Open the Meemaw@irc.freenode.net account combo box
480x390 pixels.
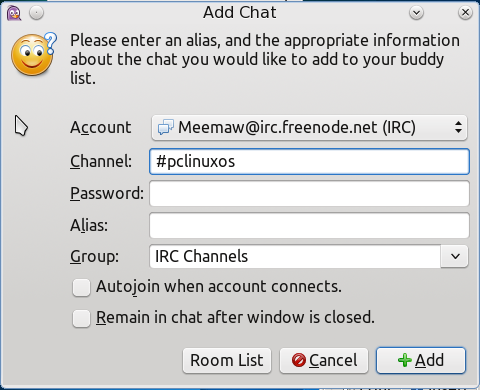tap(309, 127)
